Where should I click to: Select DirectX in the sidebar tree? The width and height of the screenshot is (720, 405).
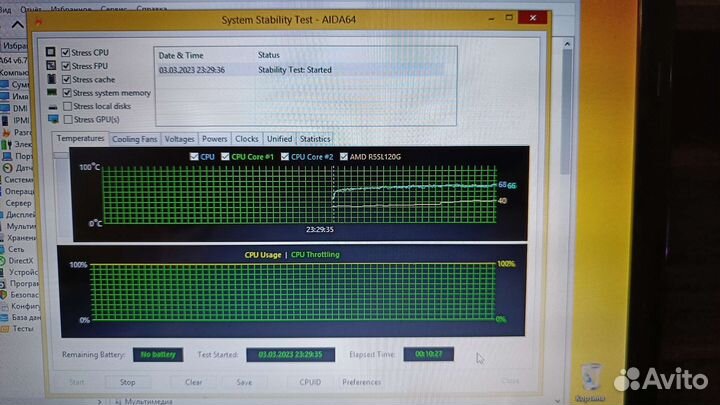tap(21, 261)
